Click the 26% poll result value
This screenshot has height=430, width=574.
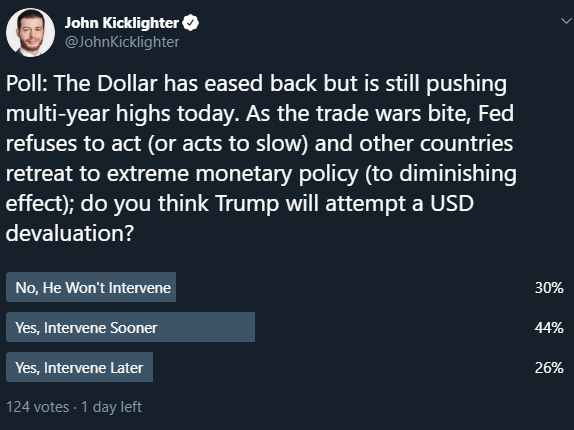549,367
